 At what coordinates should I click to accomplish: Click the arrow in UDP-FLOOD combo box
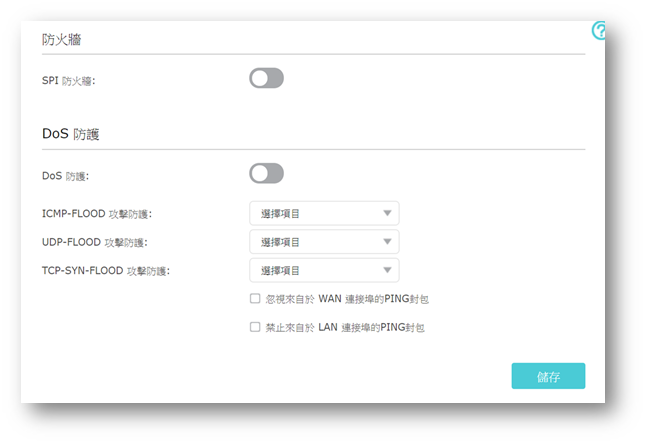click(x=386, y=242)
